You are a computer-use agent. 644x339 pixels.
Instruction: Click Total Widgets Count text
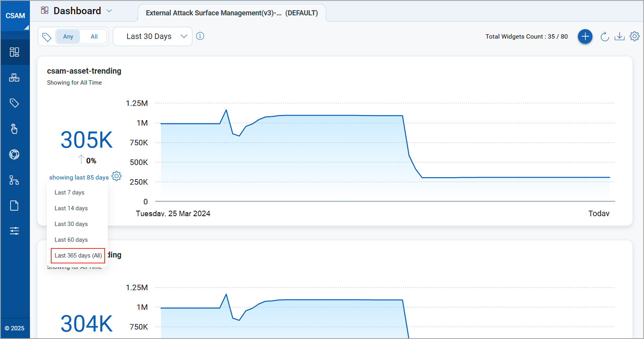point(526,37)
